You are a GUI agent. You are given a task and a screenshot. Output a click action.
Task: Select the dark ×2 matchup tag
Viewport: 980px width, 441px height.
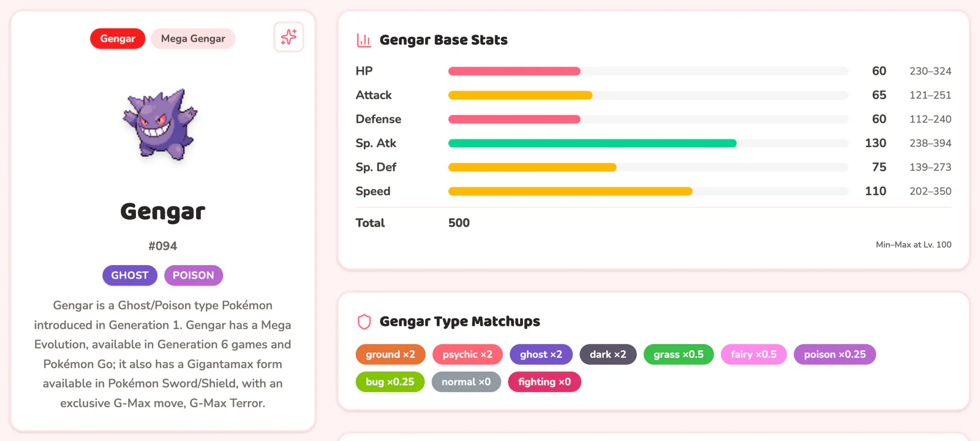[x=608, y=355]
